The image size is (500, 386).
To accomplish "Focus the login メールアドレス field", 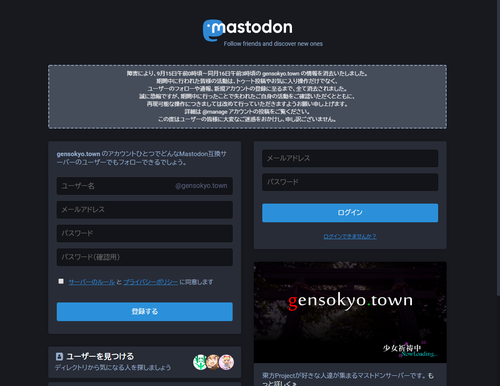I will [x=350, y=158].
